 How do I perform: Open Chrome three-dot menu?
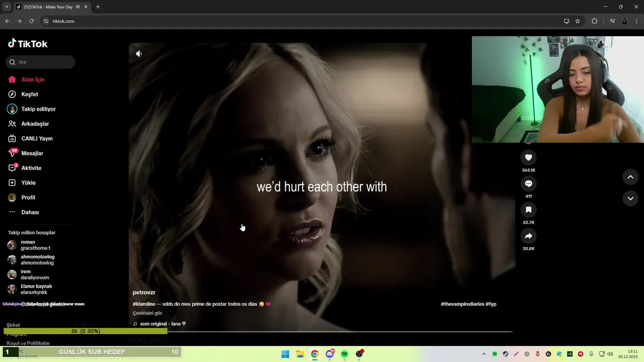tap(636, 21)
